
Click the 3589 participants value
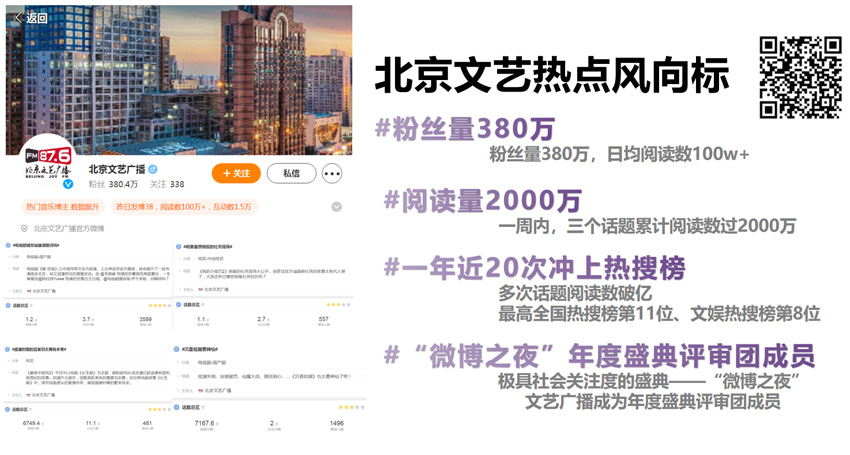coord(145,319)
